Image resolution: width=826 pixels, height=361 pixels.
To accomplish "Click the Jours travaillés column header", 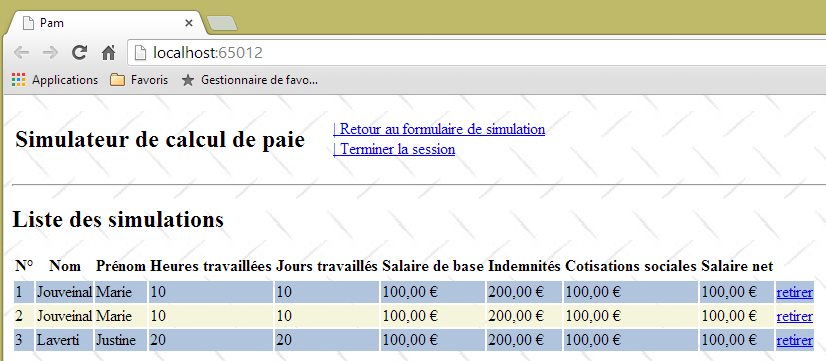I will click(x=327, y=266).
